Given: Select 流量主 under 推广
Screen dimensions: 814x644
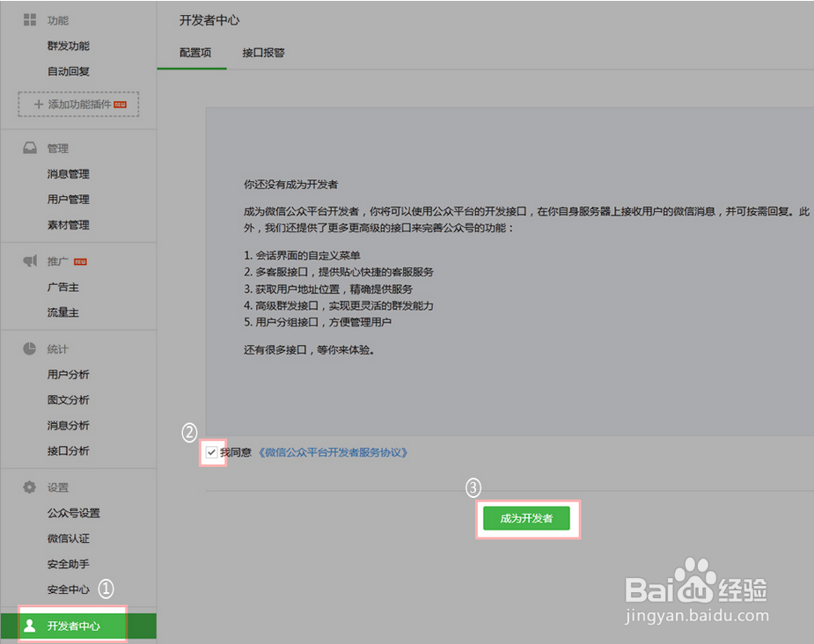Looking at the screenshot, I should [x=62, y=311].
